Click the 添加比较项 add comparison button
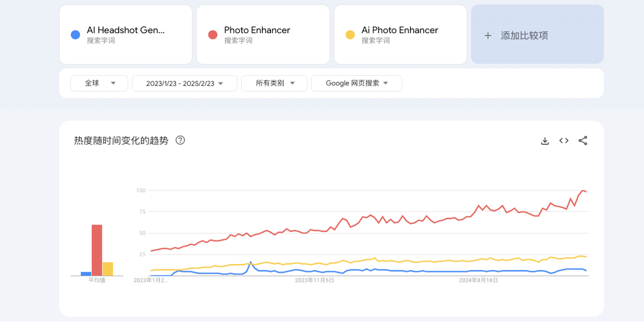This screenshot has width=644, height=325. (537, 34)
